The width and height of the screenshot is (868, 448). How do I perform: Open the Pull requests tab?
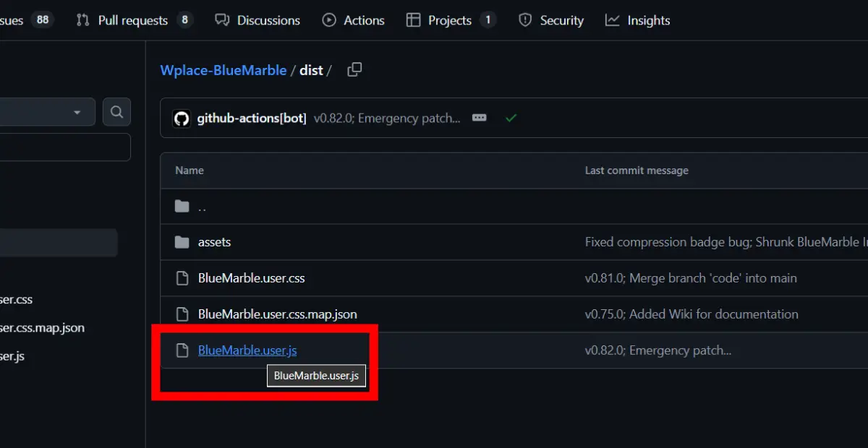tap(133, 20)
